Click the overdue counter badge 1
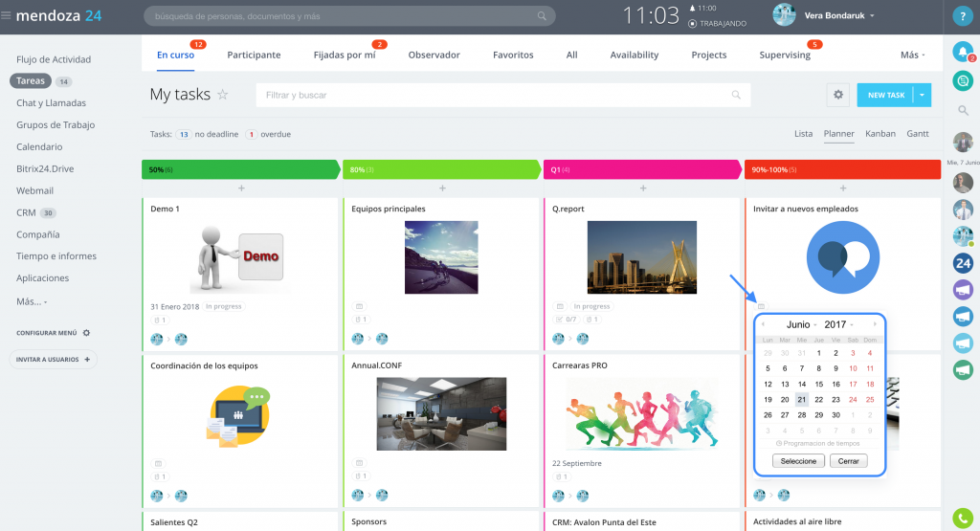Image resolution: width=980 pixels, height=531 pixels. (x=251, y=134)
